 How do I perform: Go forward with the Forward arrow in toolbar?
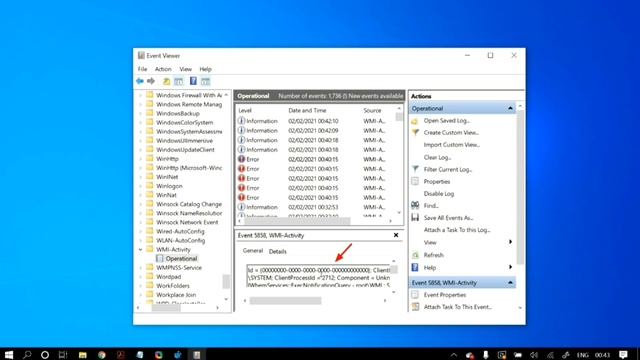tap(151, 81)
